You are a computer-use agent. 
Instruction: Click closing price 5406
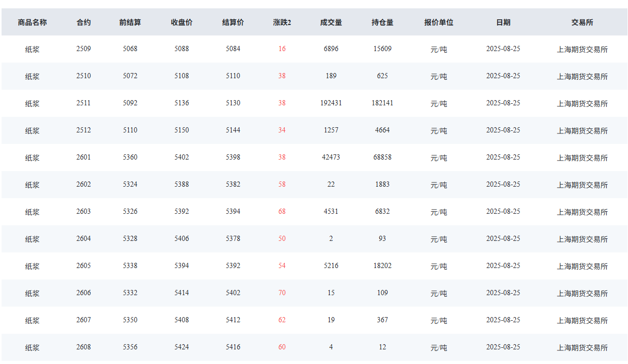point(182,239)
